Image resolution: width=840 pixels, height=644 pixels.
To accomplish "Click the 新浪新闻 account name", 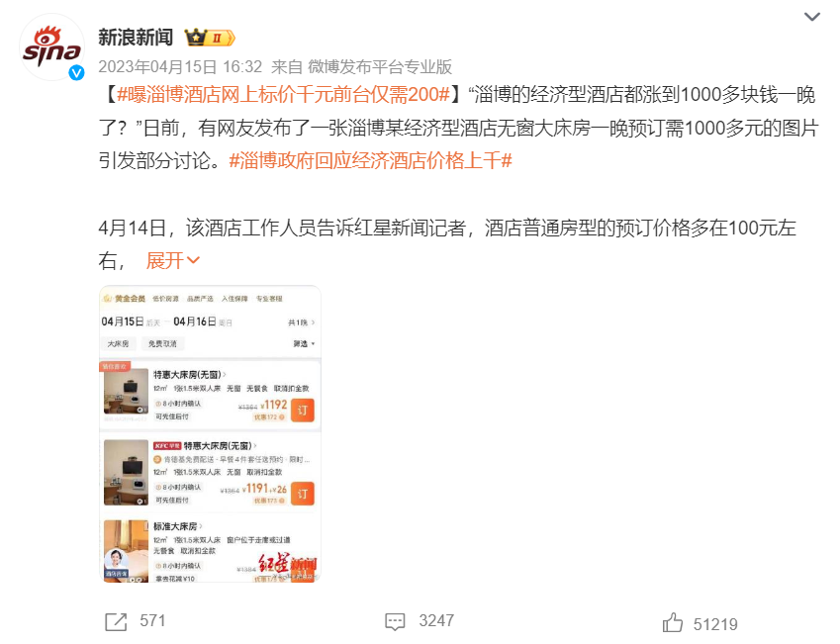I will point(136,38).
